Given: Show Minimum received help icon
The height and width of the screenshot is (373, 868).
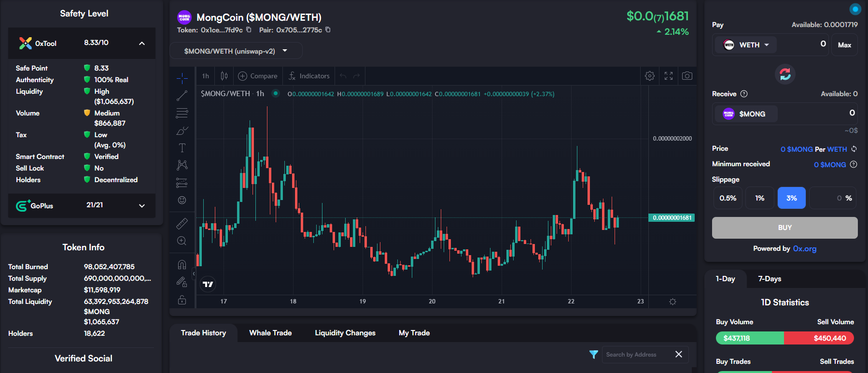Looking at the screenshot, I should pyautogui.click(x=854, y=164).
